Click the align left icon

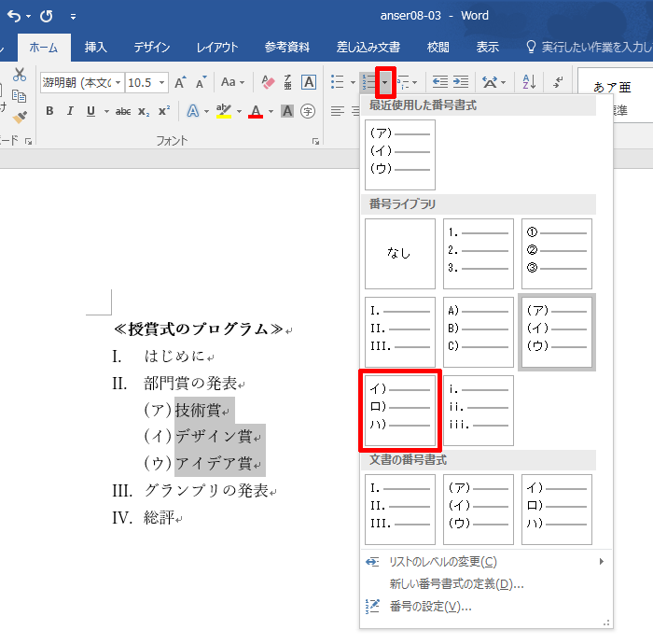[338, 111]
